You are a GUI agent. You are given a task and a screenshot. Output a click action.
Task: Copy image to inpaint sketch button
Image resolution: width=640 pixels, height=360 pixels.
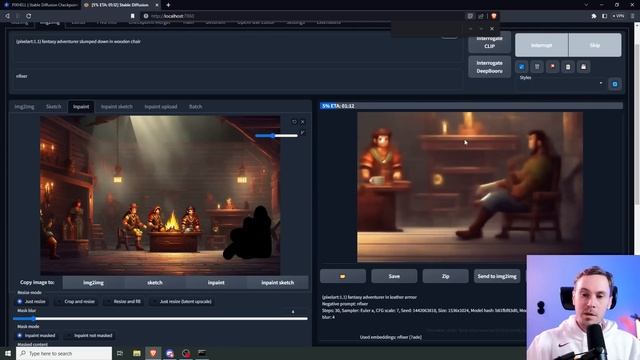(278, 282)
